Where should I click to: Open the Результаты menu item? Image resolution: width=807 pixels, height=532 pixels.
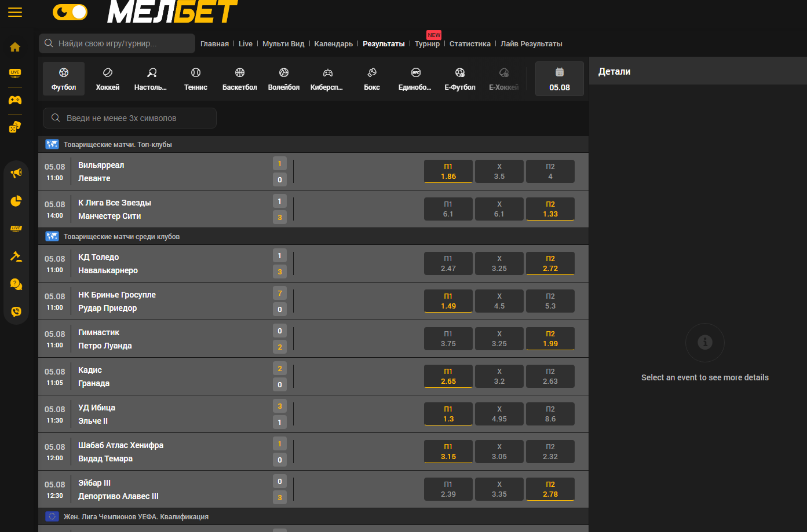pyautogui.click(x=384, y=44)
